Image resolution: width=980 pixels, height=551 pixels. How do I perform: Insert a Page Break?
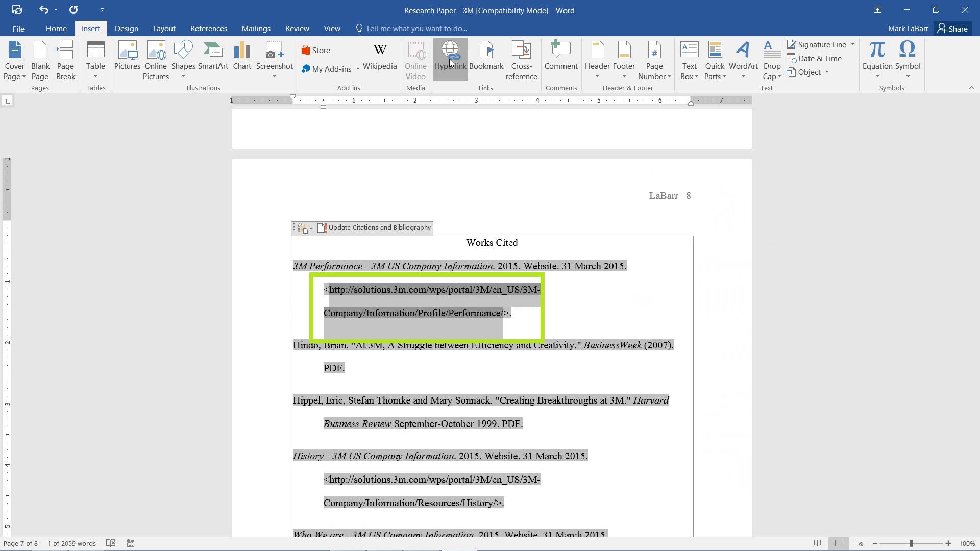pyautogui.click(x=65, y=60)
